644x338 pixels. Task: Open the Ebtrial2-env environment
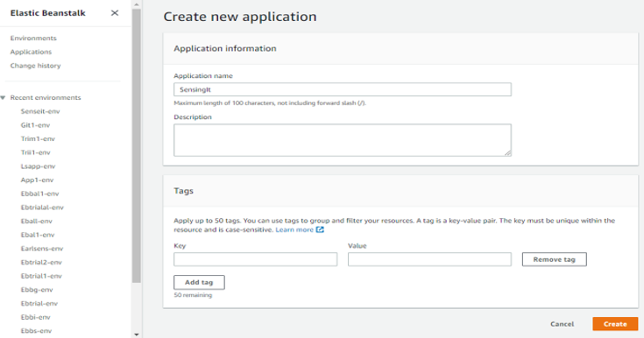[41, 262]
